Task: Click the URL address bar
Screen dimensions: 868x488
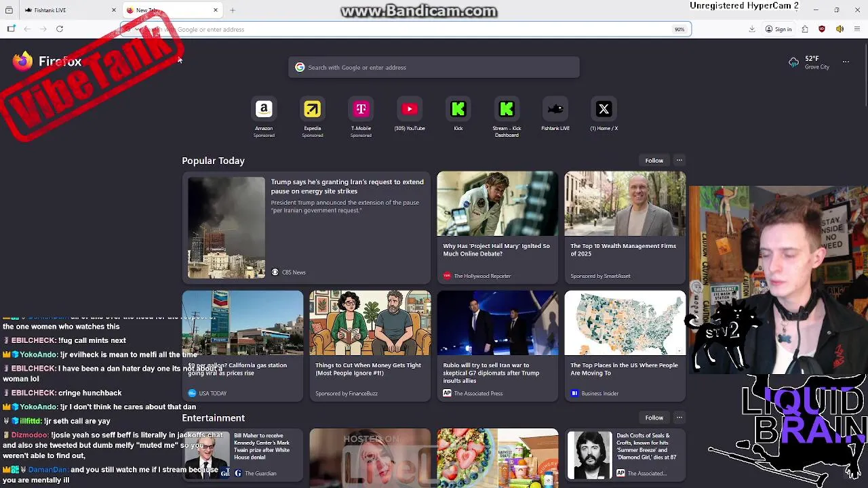Action: (x=406, y=29)
